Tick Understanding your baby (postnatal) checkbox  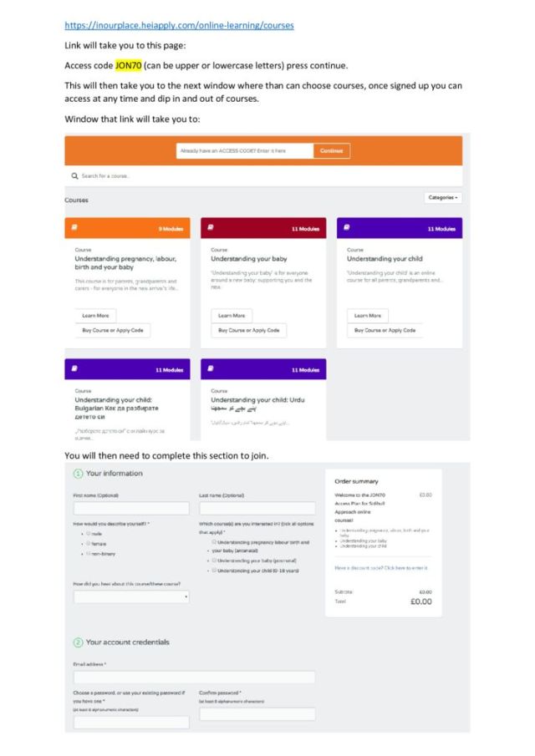214,560
